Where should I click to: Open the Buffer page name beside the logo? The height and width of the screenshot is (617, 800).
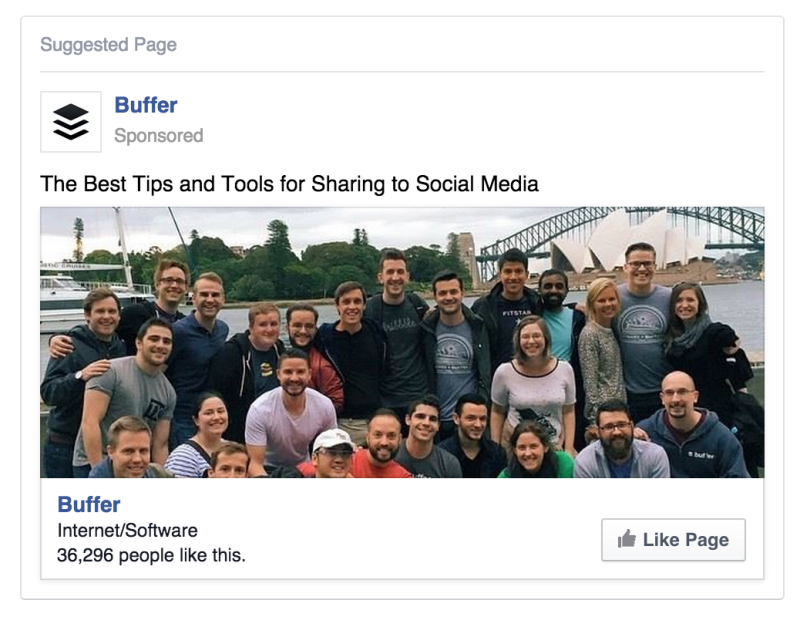point(146,105)
